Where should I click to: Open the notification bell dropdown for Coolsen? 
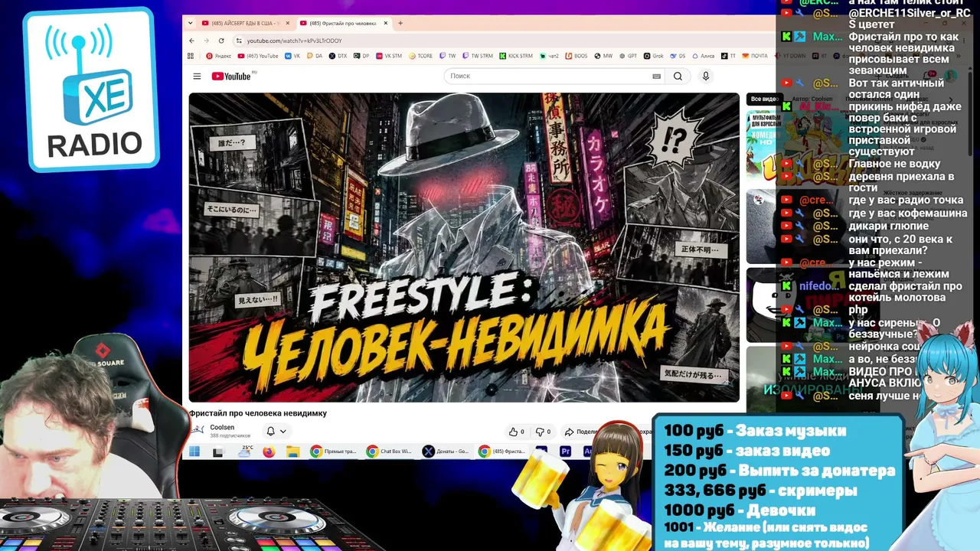point(276,432)
